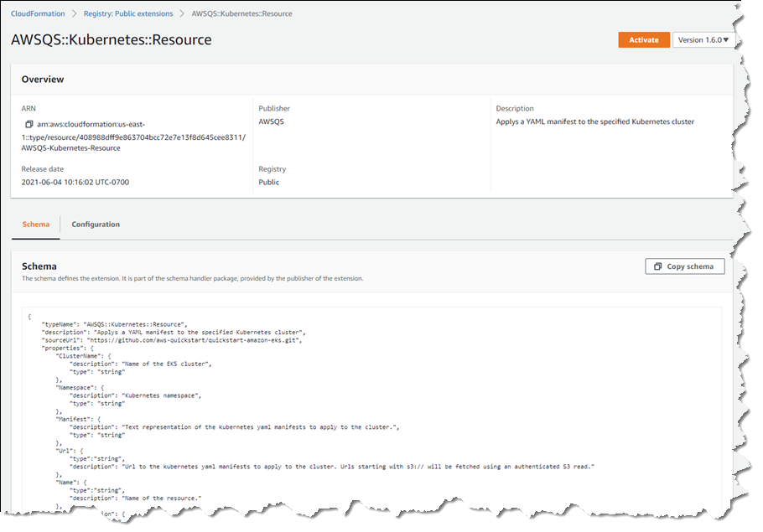The width and height of the screenshot is (763, 532).
Task: Click the Copy schema button
Action: pos(685,266)
